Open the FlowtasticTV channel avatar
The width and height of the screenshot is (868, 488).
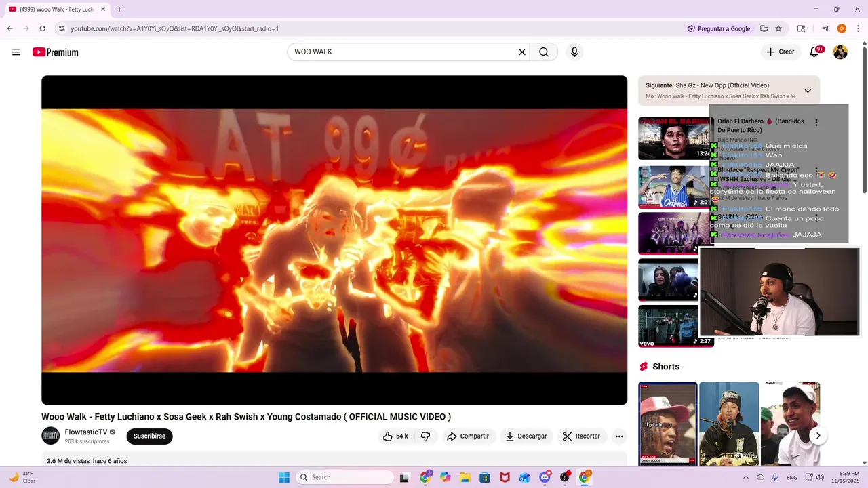[51, 436]
